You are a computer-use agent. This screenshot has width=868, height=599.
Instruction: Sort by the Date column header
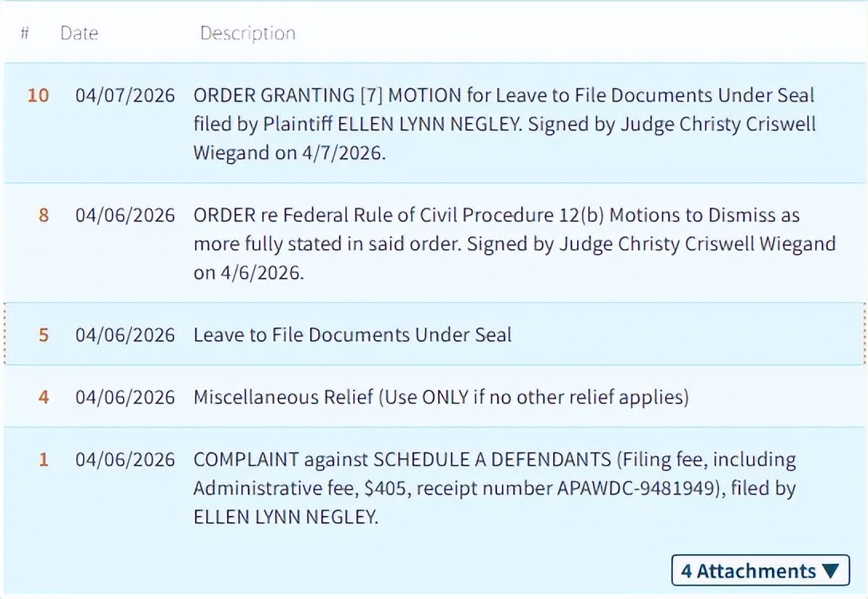pyautogui.click(x=79, y=34)
